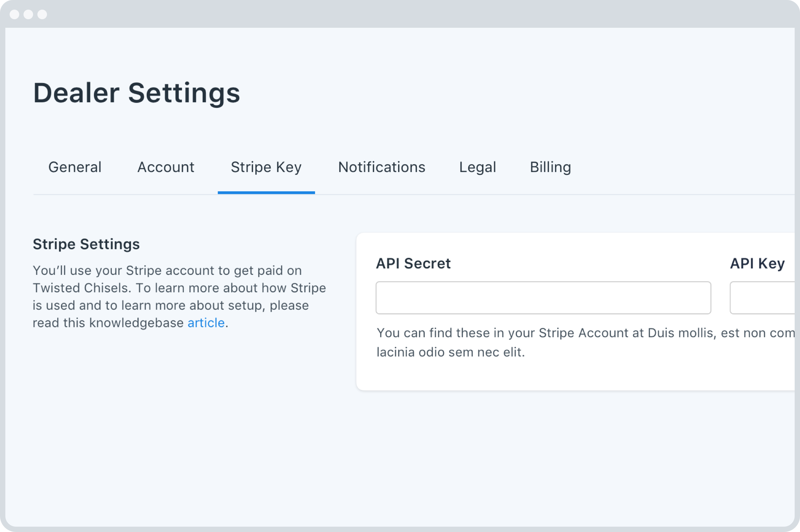Click the Stripe Settings section header
This screenshot has height=532, width=800.
(x=86, y=243)
